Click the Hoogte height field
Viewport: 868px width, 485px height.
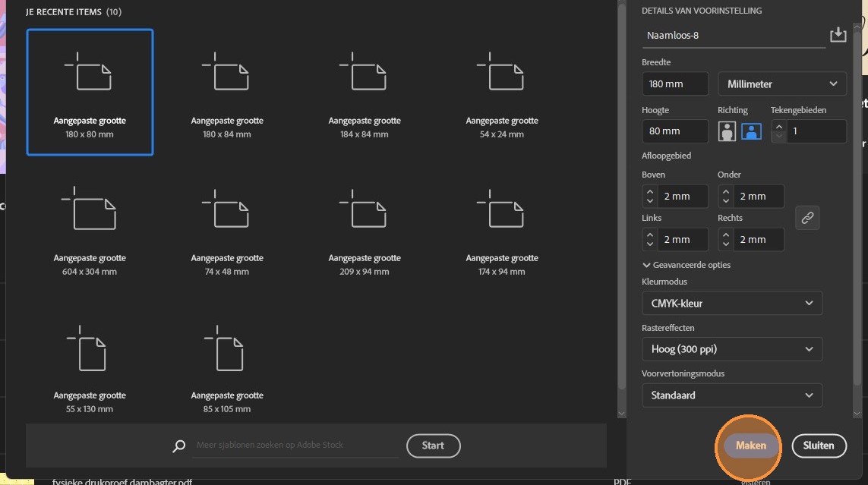(x=675, y=131)
